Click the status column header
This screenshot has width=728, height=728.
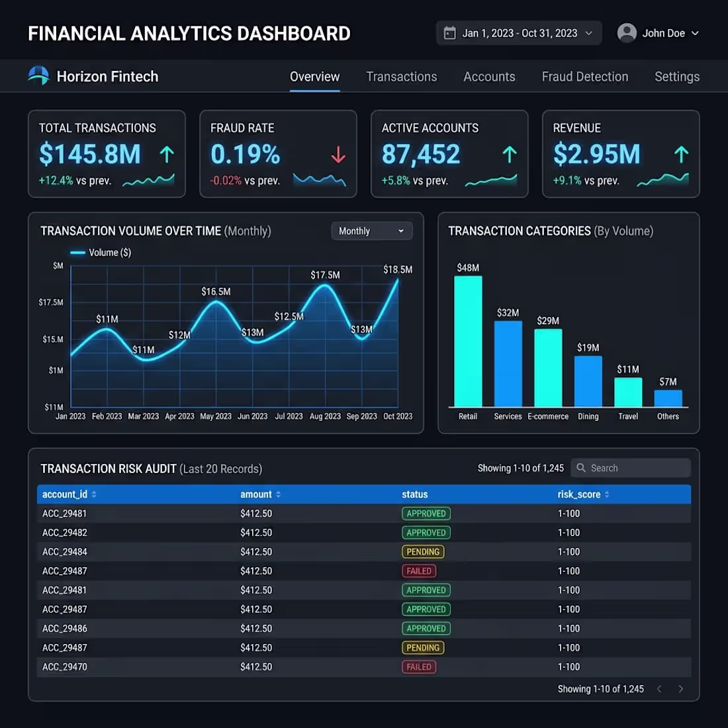(414, 494)
